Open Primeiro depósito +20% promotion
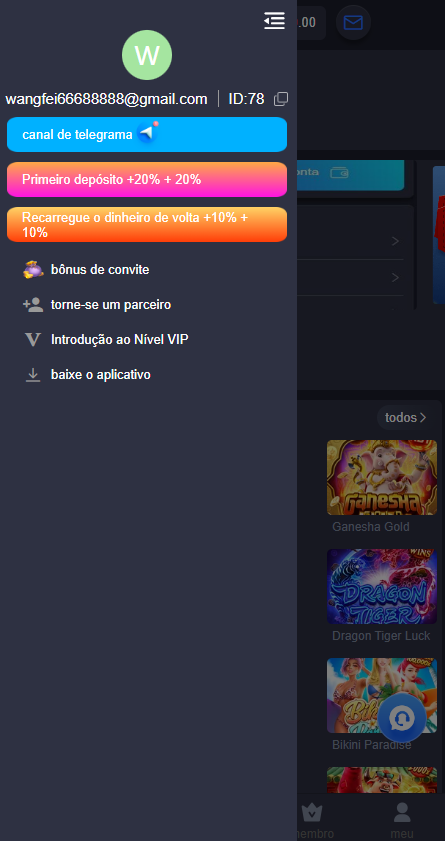This screenshot has height=841, width=445. point(147,180)
